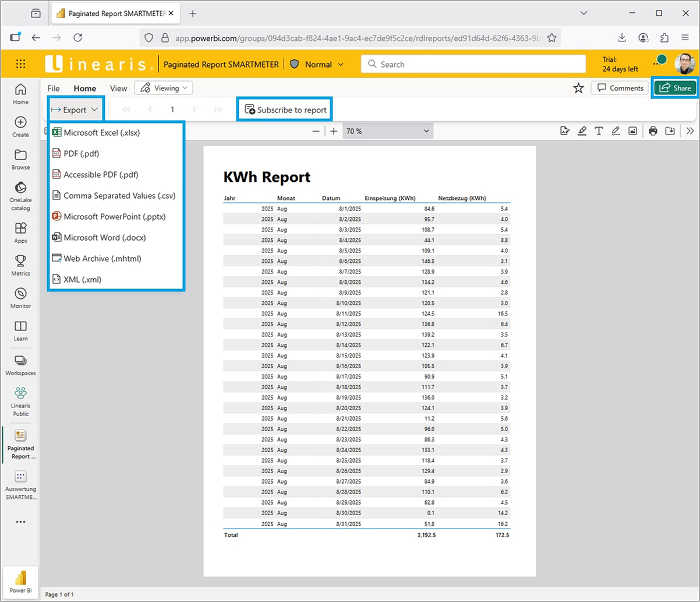Click the zoom out minus control
The image size is (700, 602).
(x=316, y=131)
